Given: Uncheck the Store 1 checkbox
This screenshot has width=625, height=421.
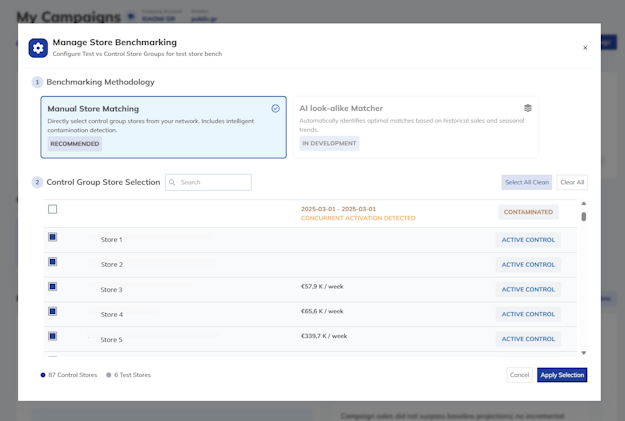Looking at the screenshot, I should [53, 237].
